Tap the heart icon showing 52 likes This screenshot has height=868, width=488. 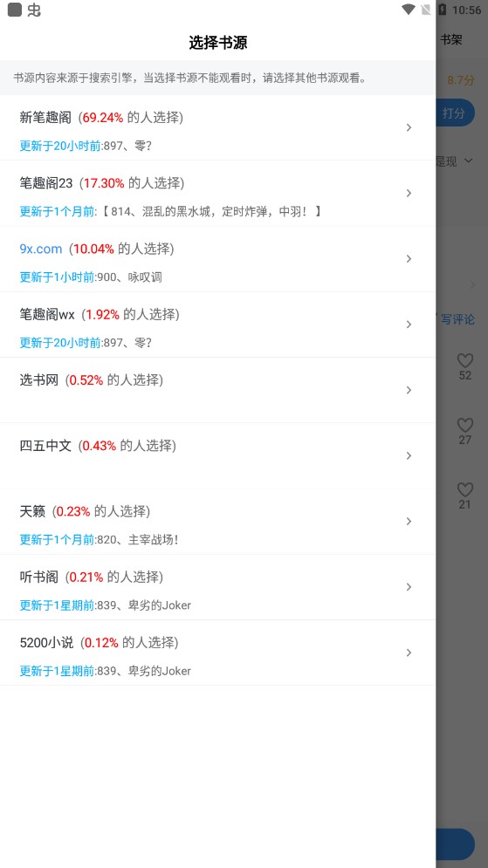coord(464,360)
